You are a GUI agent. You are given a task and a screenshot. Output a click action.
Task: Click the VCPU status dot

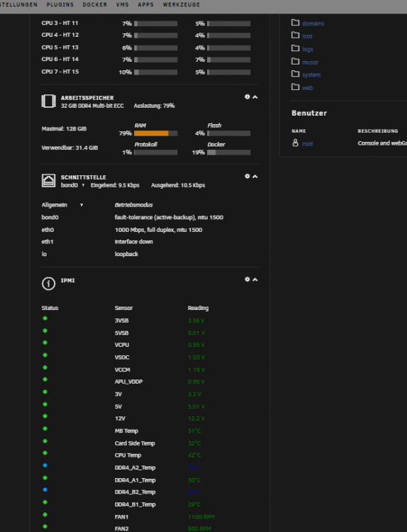coord(45,343)
